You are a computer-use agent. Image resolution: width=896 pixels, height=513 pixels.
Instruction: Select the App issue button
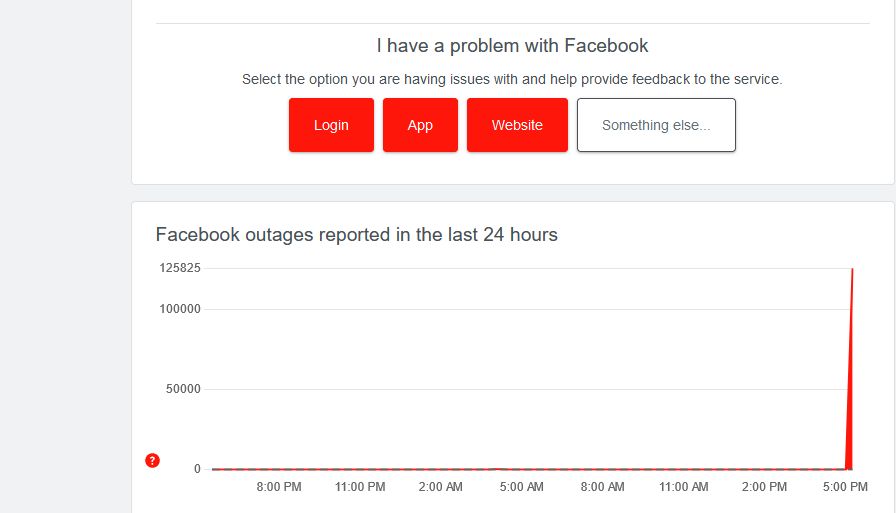(420, 125)
